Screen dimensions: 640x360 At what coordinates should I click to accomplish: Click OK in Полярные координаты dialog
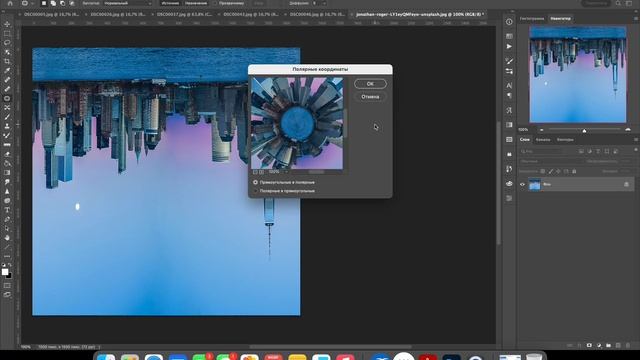[370, 84]
